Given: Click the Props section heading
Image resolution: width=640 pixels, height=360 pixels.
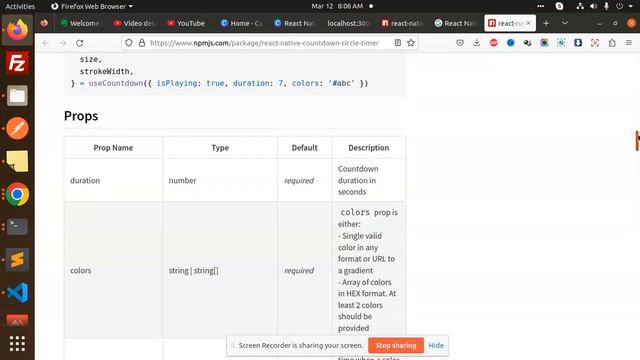Looking at the screenshot, I should click(81, 116).
